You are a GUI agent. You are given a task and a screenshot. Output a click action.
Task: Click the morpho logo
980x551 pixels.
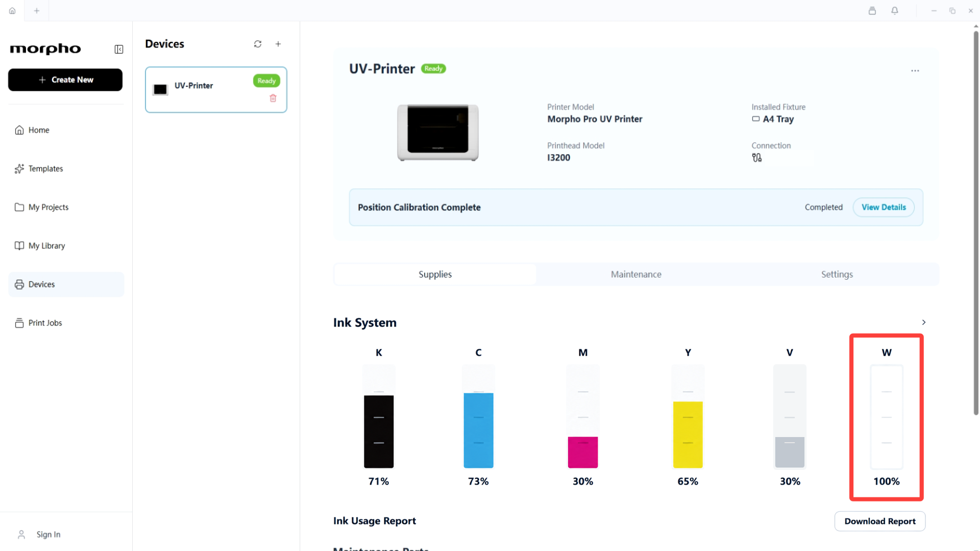pos(45,49)
